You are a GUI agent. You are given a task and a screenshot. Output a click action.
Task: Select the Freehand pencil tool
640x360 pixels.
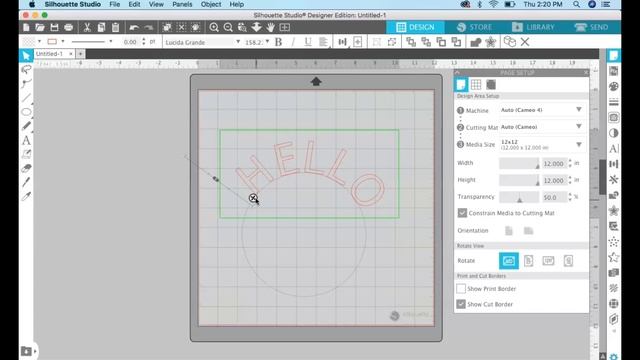tap(27, 126)
